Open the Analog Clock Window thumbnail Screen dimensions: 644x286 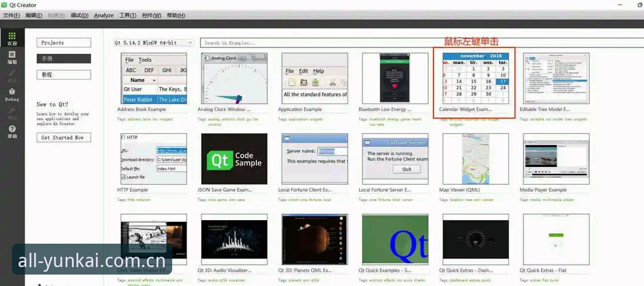pos(234,78)
